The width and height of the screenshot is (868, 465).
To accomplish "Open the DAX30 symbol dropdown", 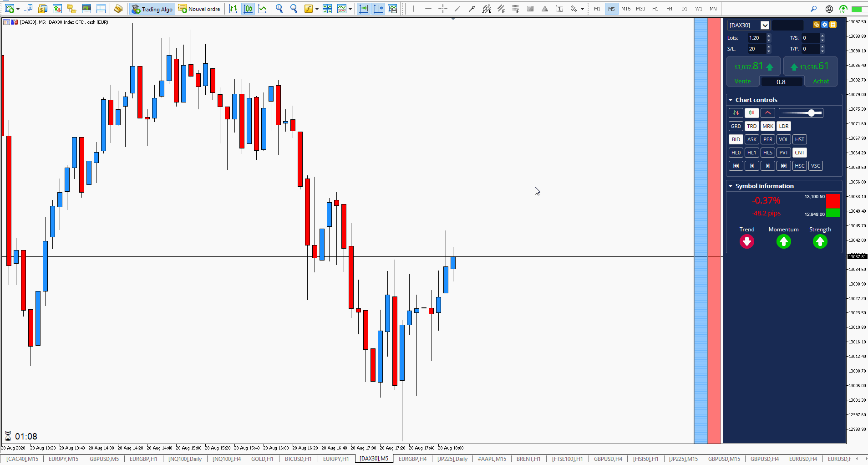I will click(765, 25).
